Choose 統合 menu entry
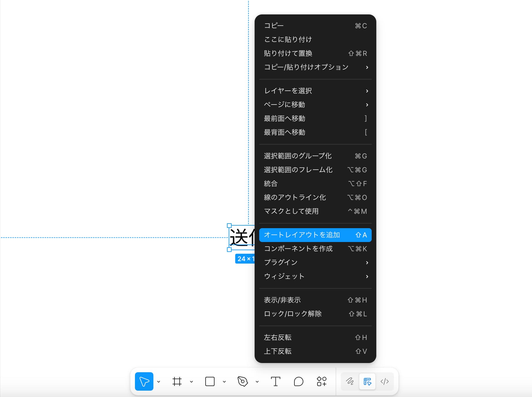Image resolution: width=532 pixels, height=397 pixels. pyautogui.click(x=315, y=184)
